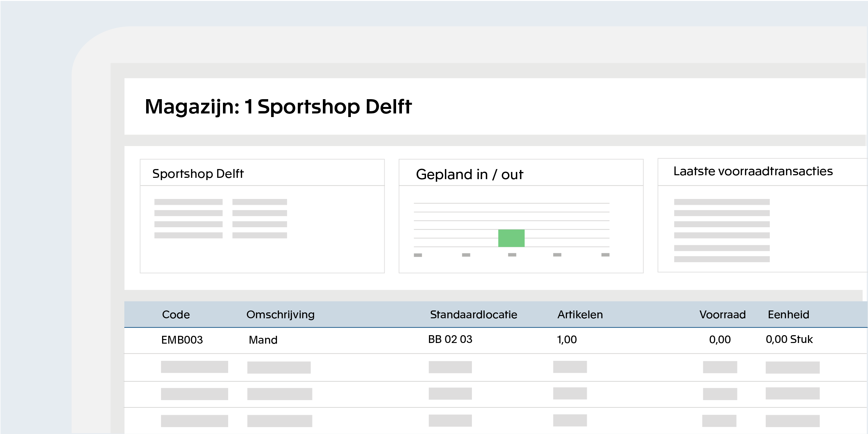This screenshot has width=868, height=434.
Task: Open Laatste voorraadtransacties panel header
Action: tap(753, 171)
